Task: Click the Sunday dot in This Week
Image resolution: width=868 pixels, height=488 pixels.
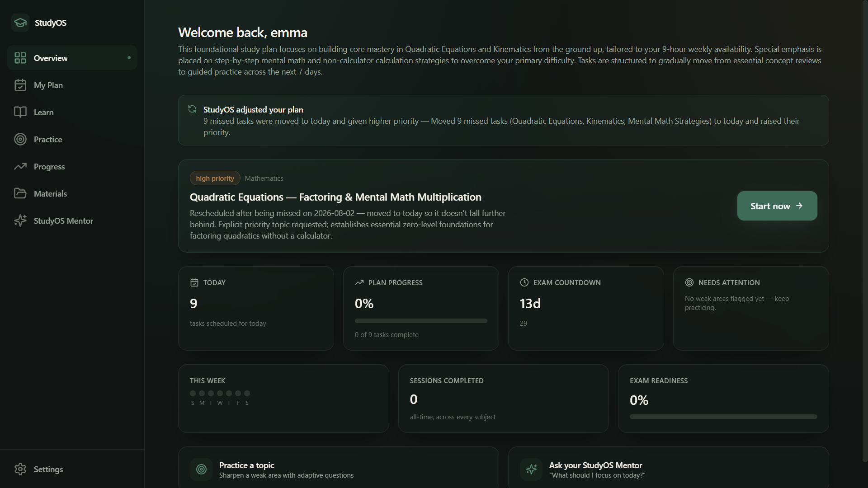Action: (x=193, y=393)
